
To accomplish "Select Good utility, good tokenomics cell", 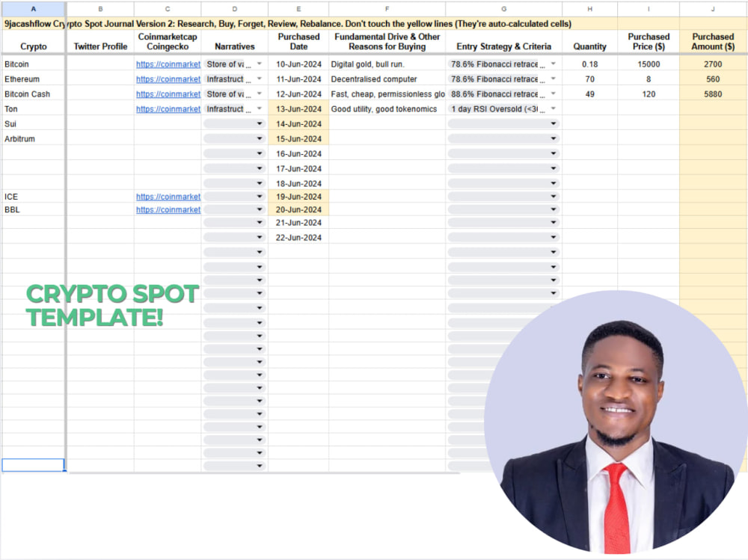I will click(387, 108).
